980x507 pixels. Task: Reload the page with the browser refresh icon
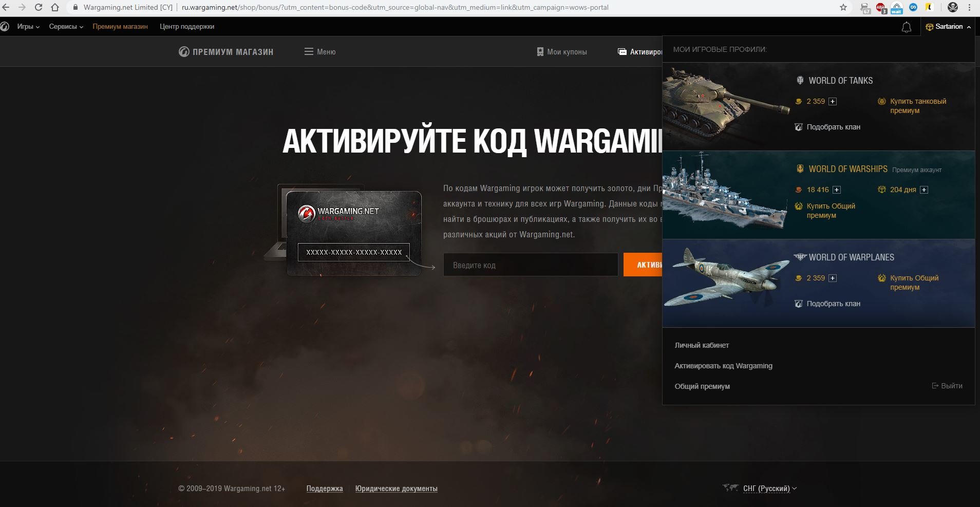coord(39,8)
